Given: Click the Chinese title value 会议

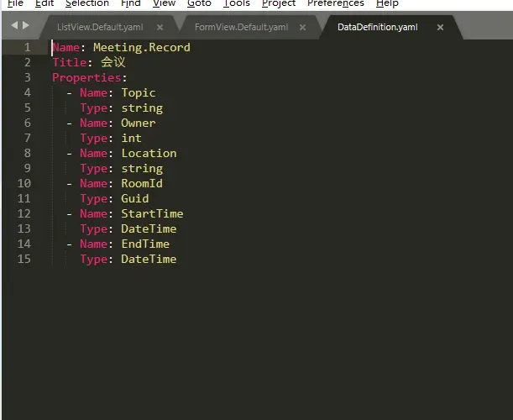Looking at the screenshot, I should tap(113, 62).
